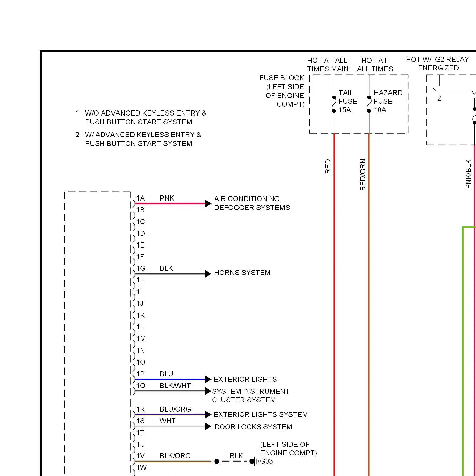Screen dimensions: 476x476
Task: Click the arrowhead pointing to HORNS SYSTEM
Action: tap(208, 274)
